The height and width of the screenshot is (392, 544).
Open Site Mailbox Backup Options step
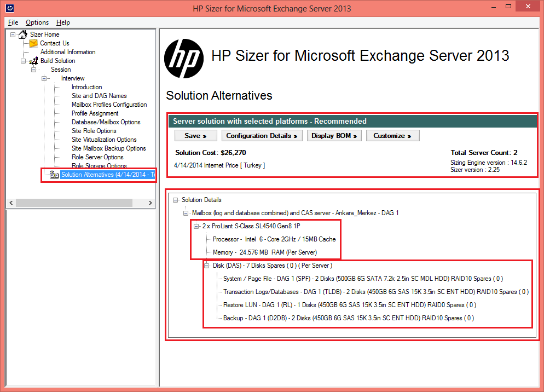coord(108,148)
